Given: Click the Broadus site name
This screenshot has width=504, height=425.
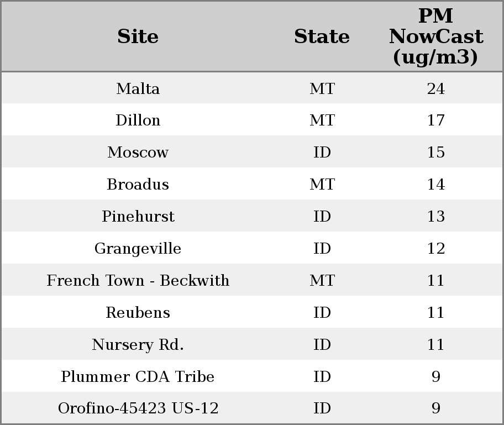Looking at the screenshot, I should tap(138, 185).
